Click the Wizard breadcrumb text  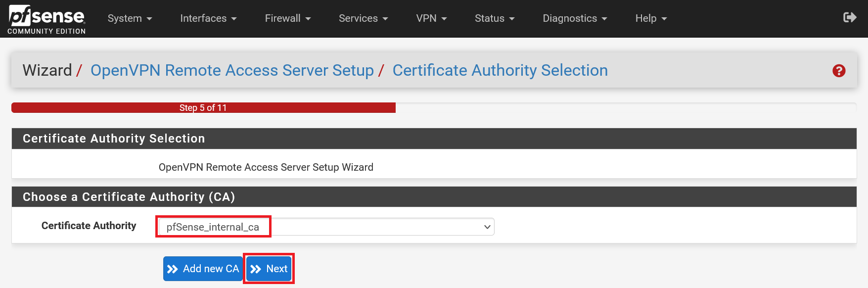47,70
